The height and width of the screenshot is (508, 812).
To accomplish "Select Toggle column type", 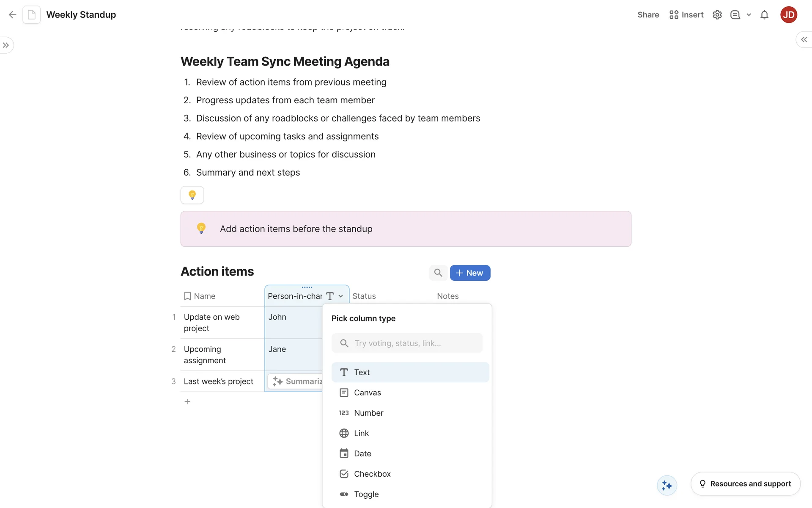I will coord(366,494).
